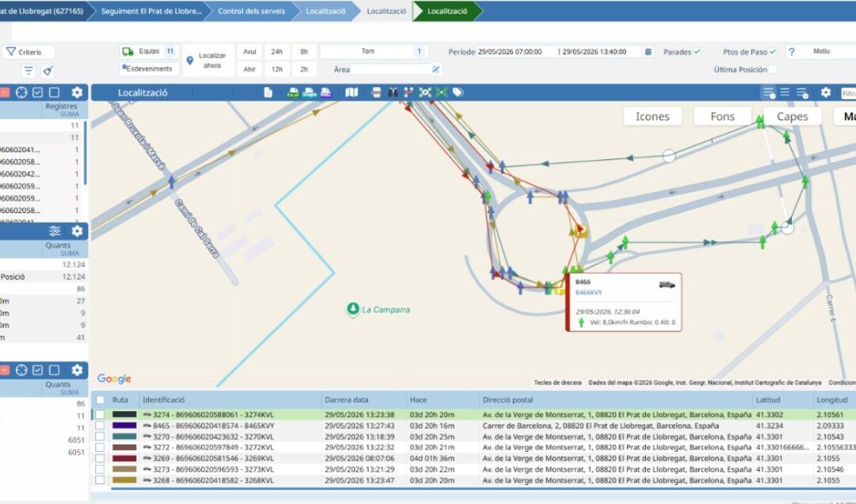
Task: Enable the Última Posición checkbox
Action: (773, 70)
